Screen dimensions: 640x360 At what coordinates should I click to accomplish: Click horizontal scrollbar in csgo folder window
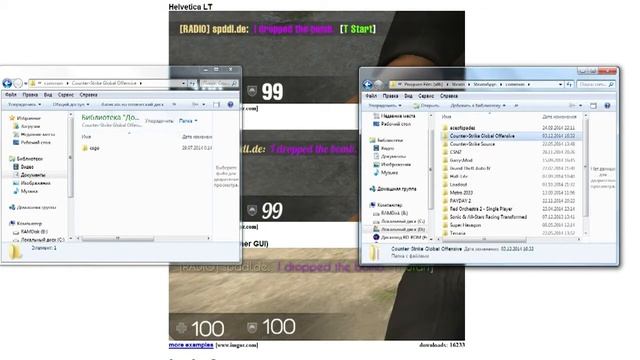click(x=118, y=238)
